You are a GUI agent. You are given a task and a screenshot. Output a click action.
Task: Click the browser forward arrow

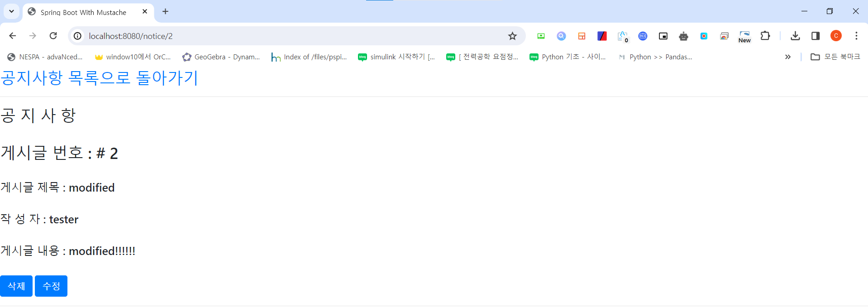pos(33,36)
